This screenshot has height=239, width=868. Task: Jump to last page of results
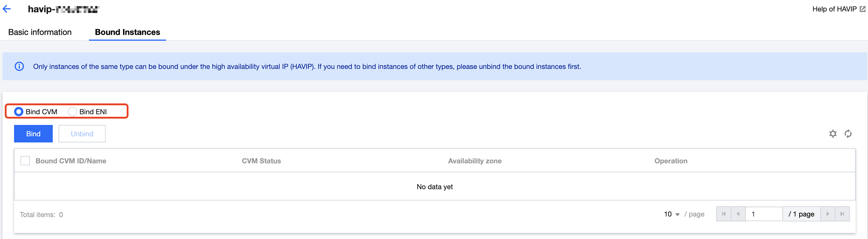[x=842, y=214]
